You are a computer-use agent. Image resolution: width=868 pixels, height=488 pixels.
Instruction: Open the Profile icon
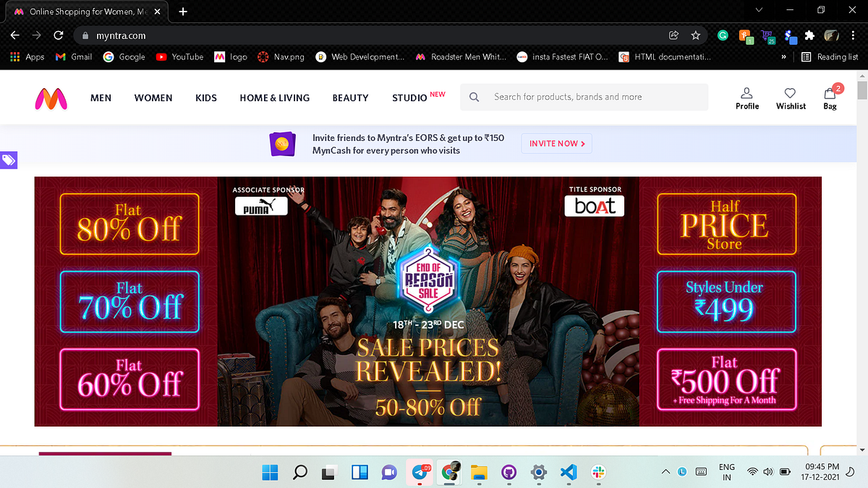(746, 98)
